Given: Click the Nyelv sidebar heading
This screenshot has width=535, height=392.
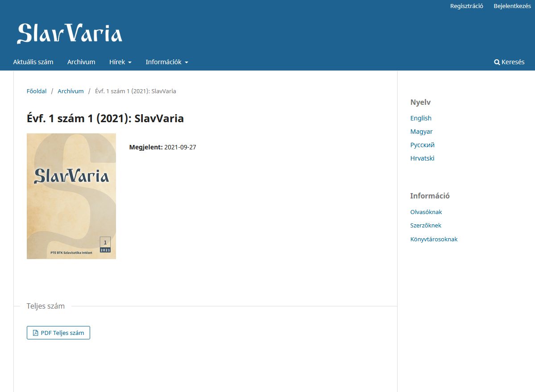Looking at the screenshot, I should (420, 102).
